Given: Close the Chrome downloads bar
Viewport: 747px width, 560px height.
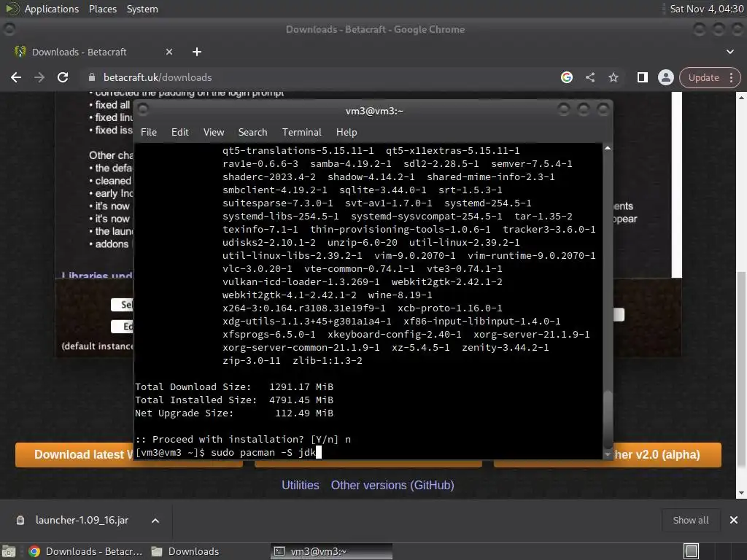Looking at the screenshot, I should click(734, 520).
